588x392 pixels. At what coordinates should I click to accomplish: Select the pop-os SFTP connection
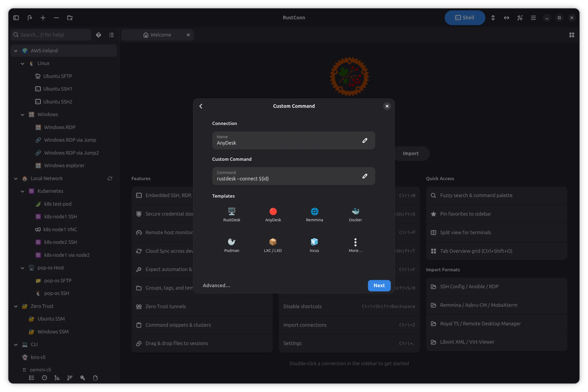tap(64, 281)
